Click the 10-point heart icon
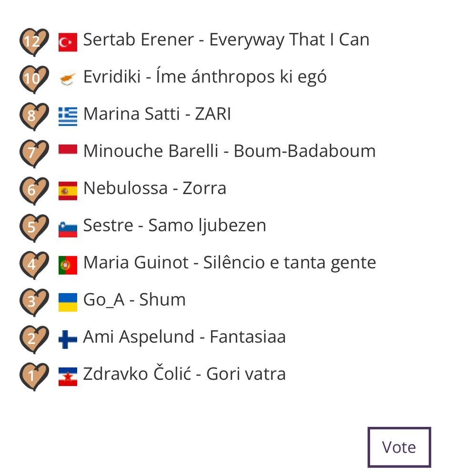453x476 pixels. point(34,79)
